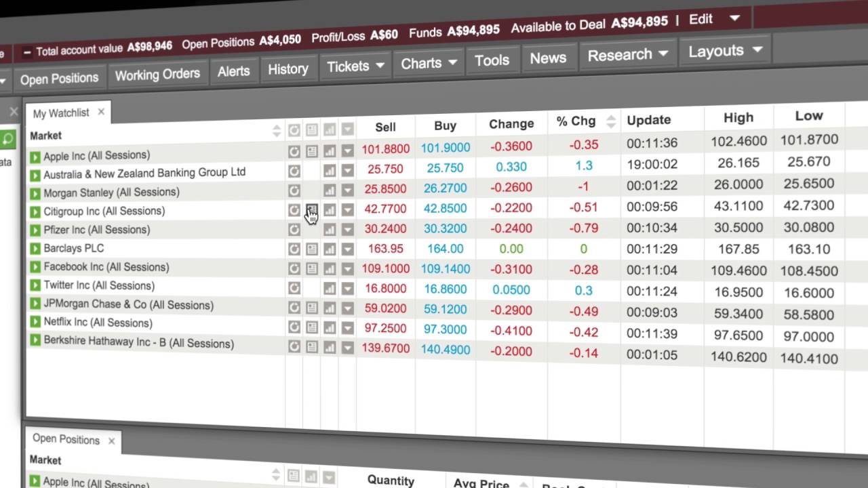Open the dropdown arrow in the Barclays PLC row
This screenshot has height=488, width=868.
click(x=347, y=249)
